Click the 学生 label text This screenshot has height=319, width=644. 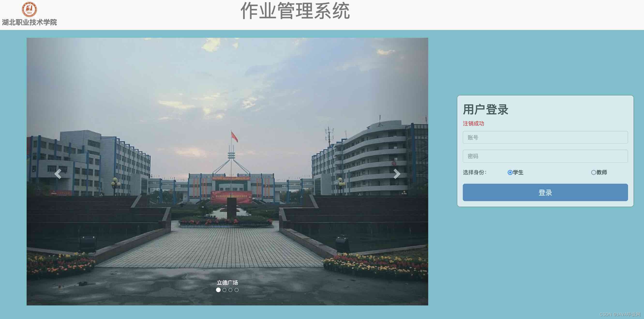click(x=518, y=172)
